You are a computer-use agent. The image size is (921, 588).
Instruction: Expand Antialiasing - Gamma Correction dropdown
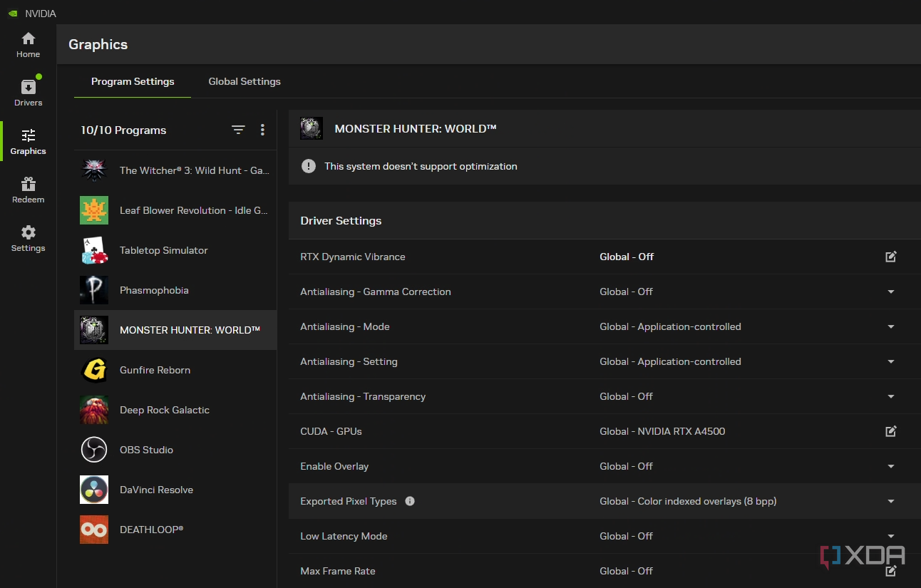pos(890,292)
